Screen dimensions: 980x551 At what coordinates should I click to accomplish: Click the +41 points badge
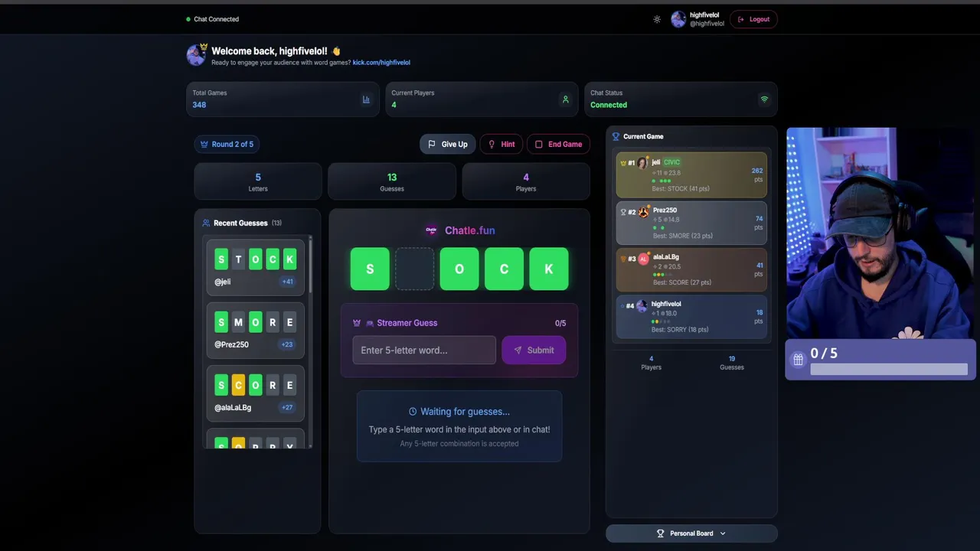pyautogui.click(x=287, y=282)
